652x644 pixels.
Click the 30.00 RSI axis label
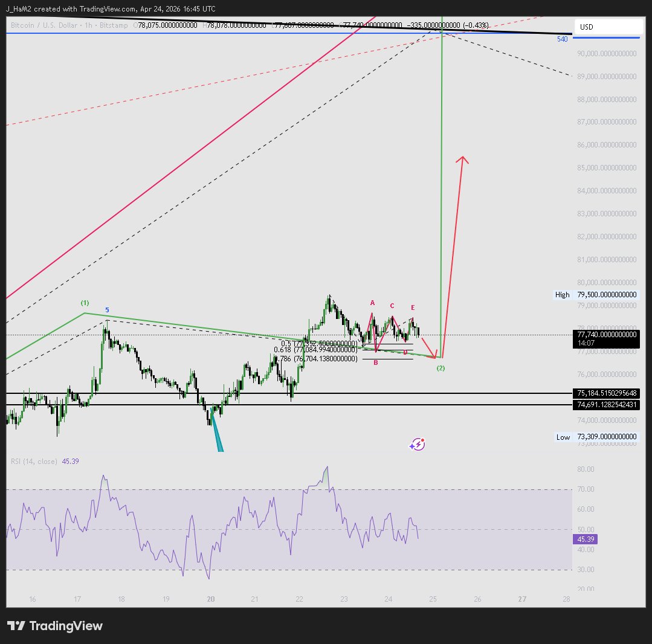pos(586,570)
